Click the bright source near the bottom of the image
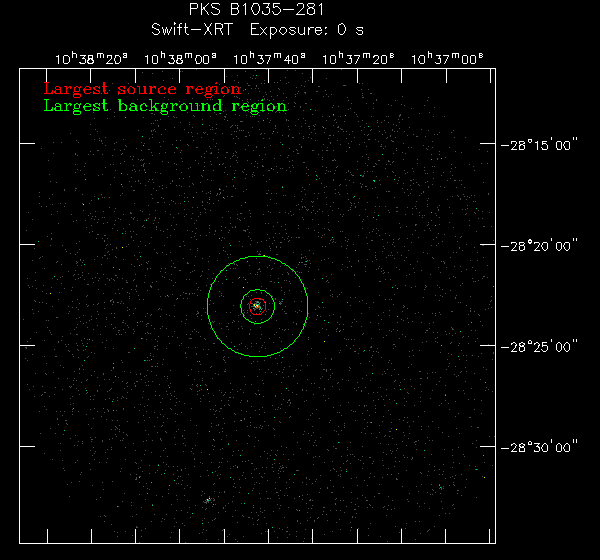 208,500
